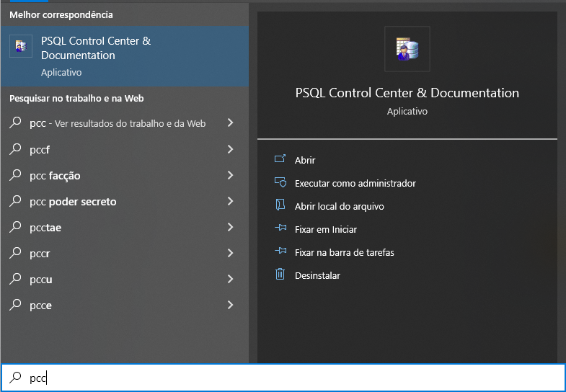
Task: Open the PSQL Control Center best match result
Action: [x=125, y=56]
